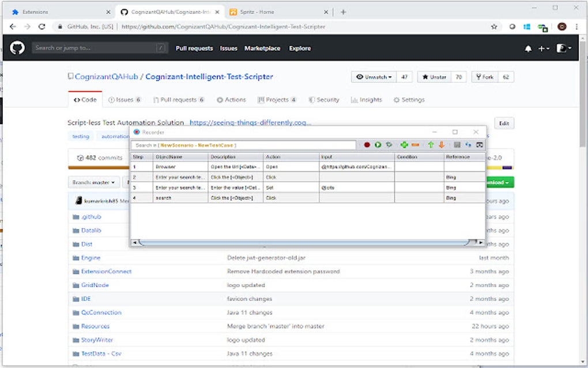Move a step down with the orange arrow icon
588x368 pixels.
[442, 144]
